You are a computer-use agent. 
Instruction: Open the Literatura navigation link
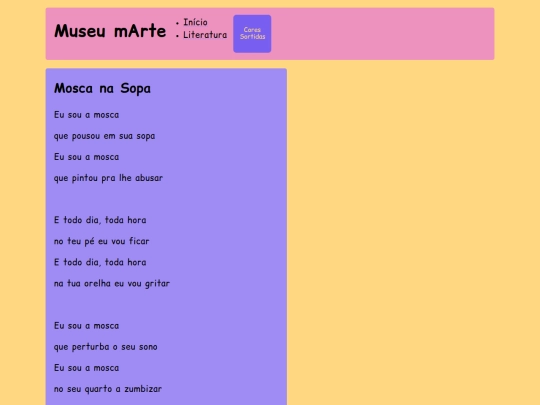tap(205, 35)
